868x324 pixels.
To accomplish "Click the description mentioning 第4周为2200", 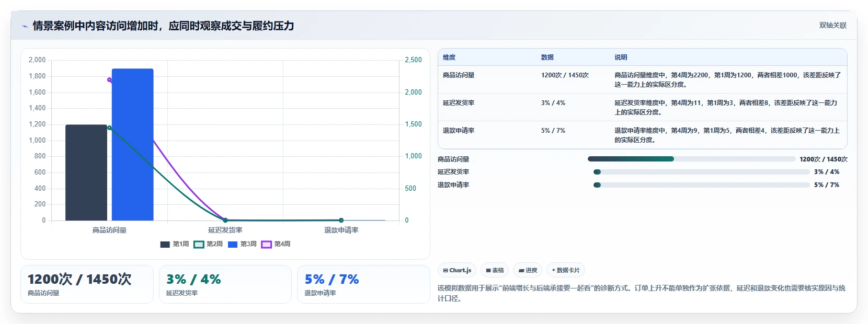I will pyautogui.click(x=728, y=80).
